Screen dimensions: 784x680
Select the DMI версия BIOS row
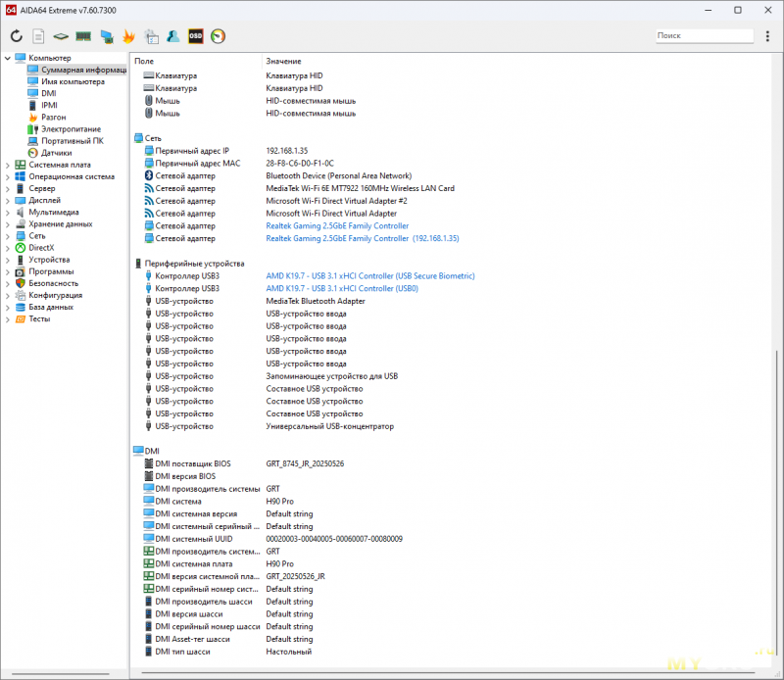[x=450, y=476]
